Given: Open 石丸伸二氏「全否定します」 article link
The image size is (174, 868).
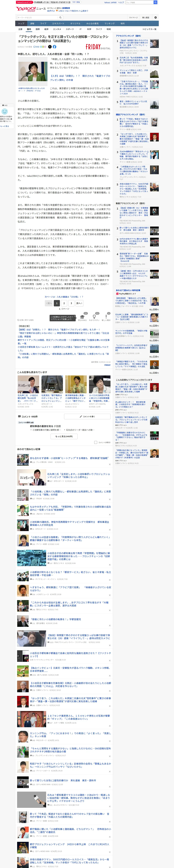Looking at the screenshot, I should click(79, 475).
